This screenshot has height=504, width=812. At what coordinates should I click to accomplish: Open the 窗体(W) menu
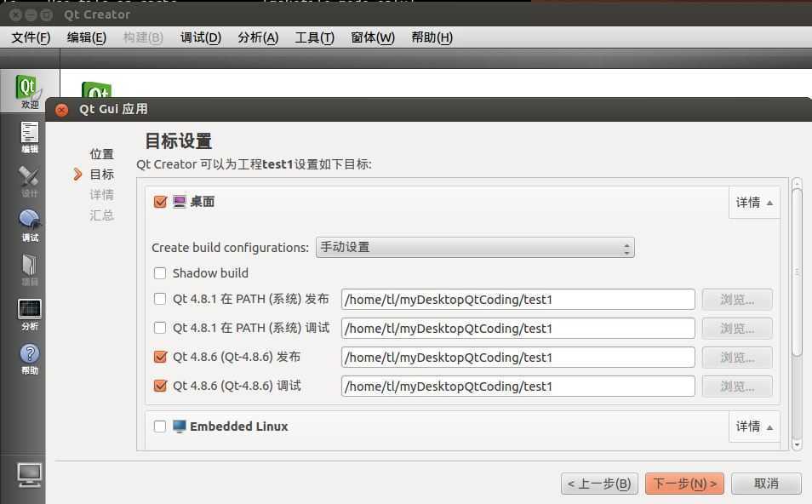click(x=372, y=37)
